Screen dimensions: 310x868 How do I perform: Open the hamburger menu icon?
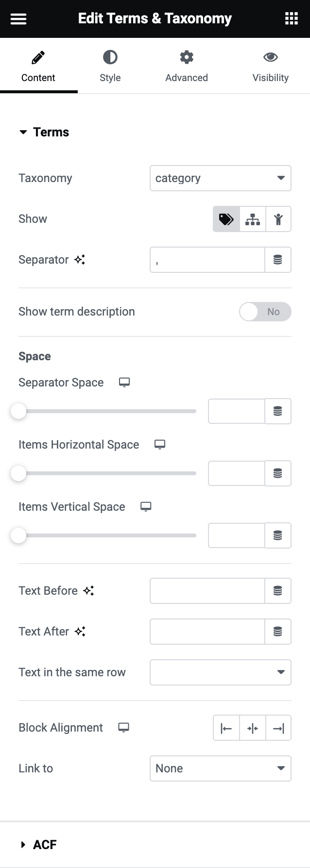(x=18, y=19)
